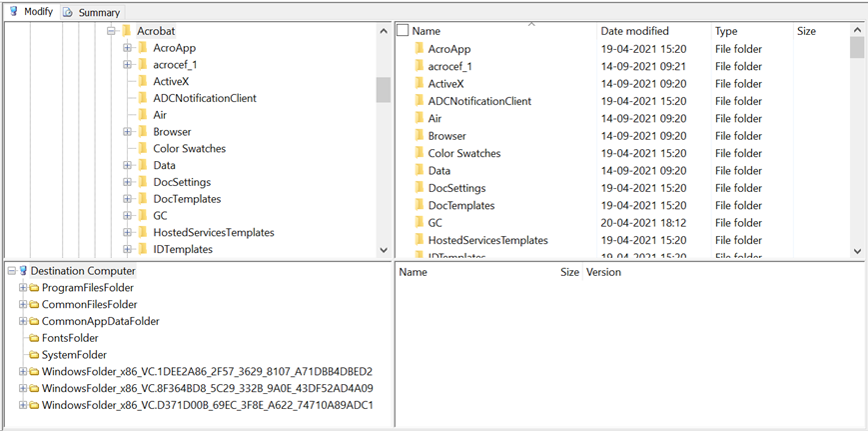Select GC date 20-04-2021 18:12 cell
Viewport: 868px width, 431px height.
(x=643, y=223)
